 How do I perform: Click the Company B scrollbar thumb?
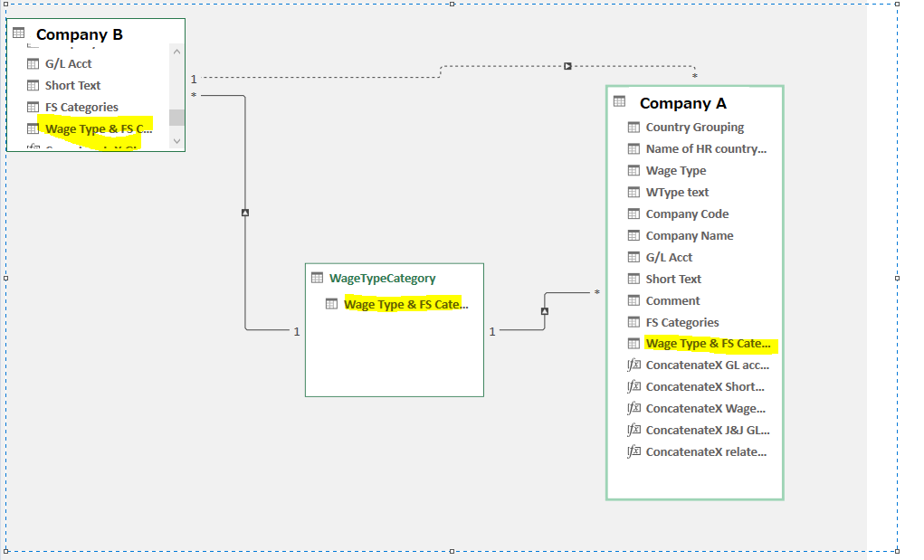[176, 118]
